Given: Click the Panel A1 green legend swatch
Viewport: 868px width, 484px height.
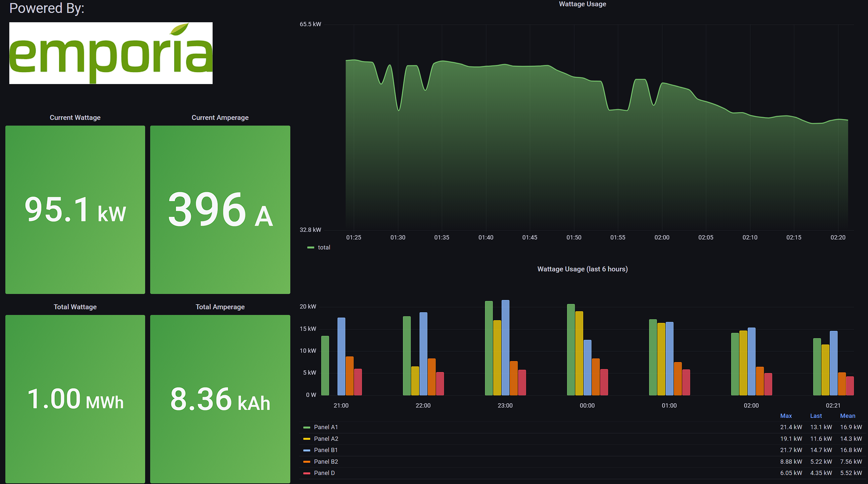Looking at the screenshot, I should click(306, 428).
